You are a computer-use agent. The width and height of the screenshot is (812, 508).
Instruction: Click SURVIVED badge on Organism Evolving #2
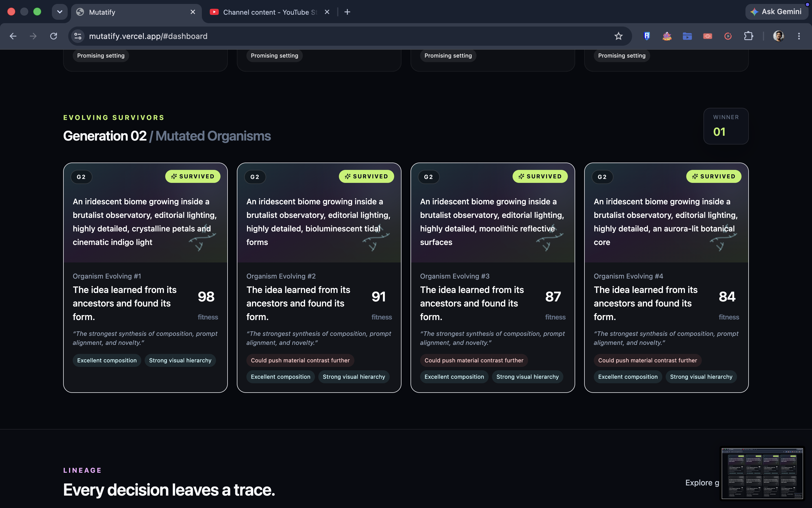pos(367,176)
